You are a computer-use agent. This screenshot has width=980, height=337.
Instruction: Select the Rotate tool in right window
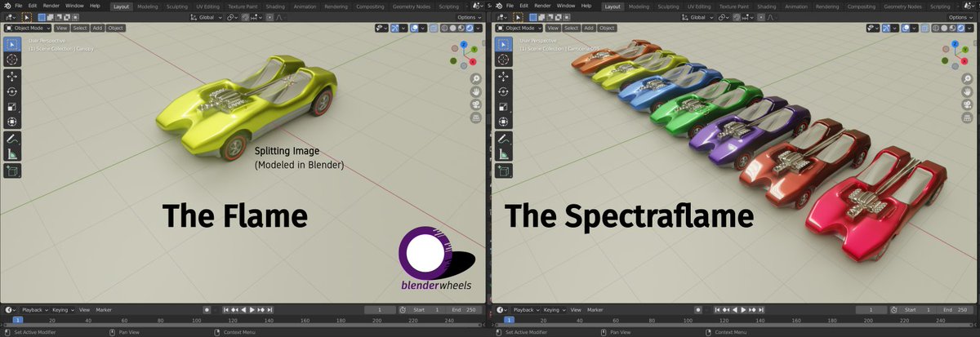[x=502, y=91]
